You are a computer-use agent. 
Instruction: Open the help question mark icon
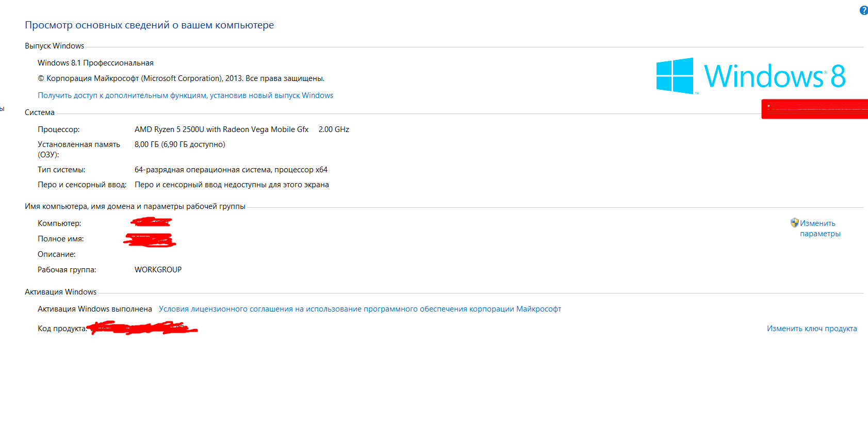pos(864,10)
